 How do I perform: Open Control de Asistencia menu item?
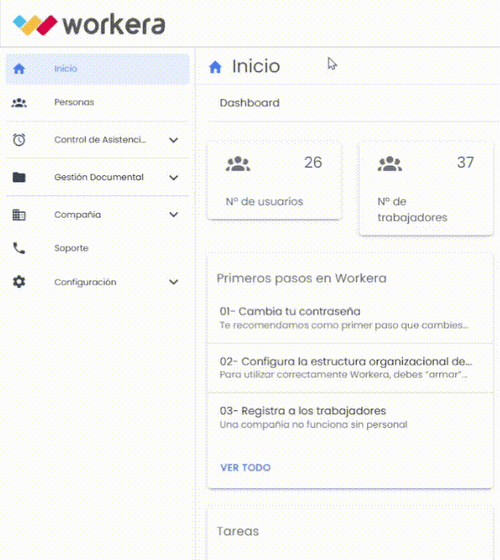pos(98,140)
